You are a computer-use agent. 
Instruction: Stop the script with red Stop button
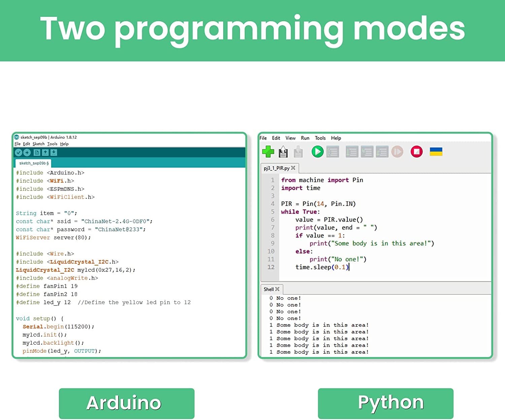(x=416, y=152)
